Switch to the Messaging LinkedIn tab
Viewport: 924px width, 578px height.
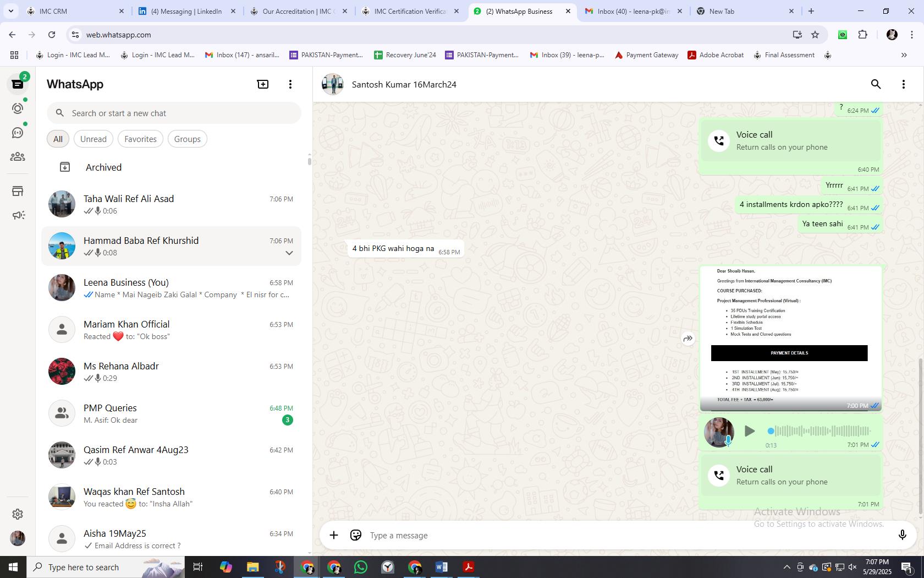pos(187,11)
